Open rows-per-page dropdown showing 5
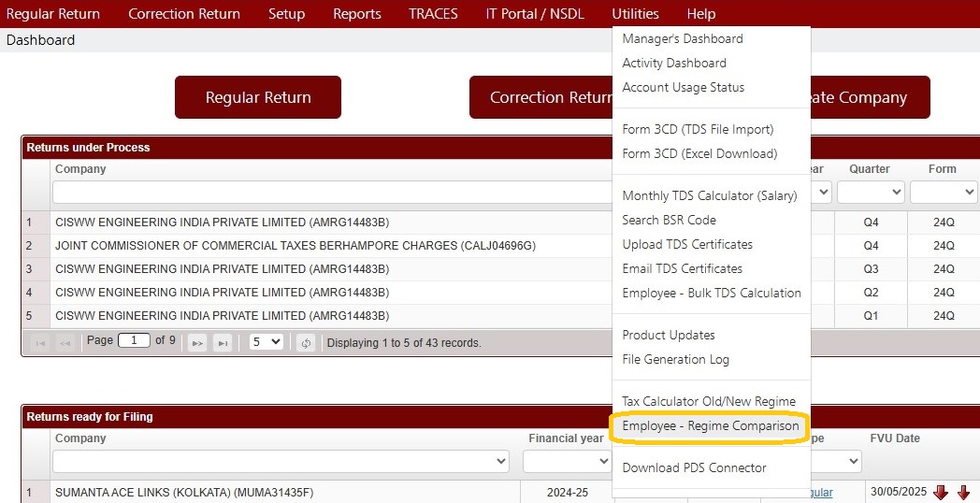This screenshot has height=503, width=980. pyautogui.click(x=267, y=342)
